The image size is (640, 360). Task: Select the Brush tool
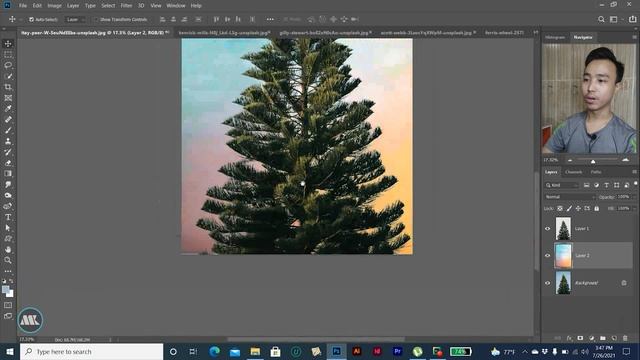(8, 130)
